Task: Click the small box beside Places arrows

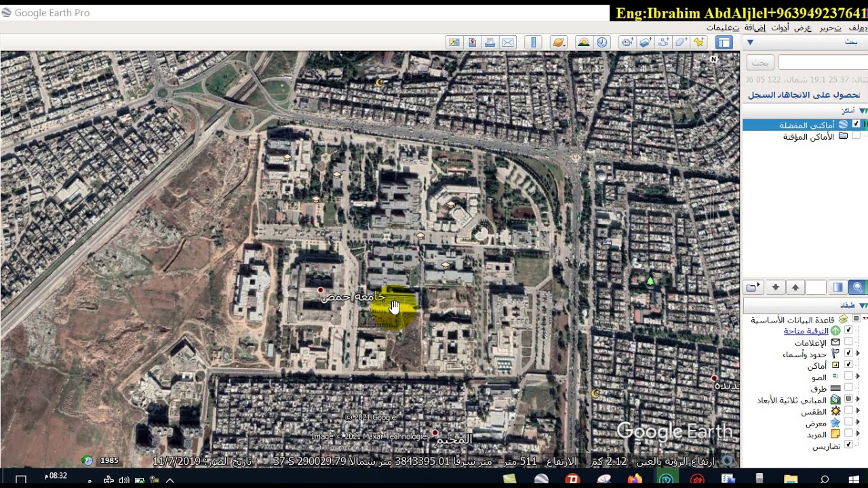Action: [x=816, y=287]
